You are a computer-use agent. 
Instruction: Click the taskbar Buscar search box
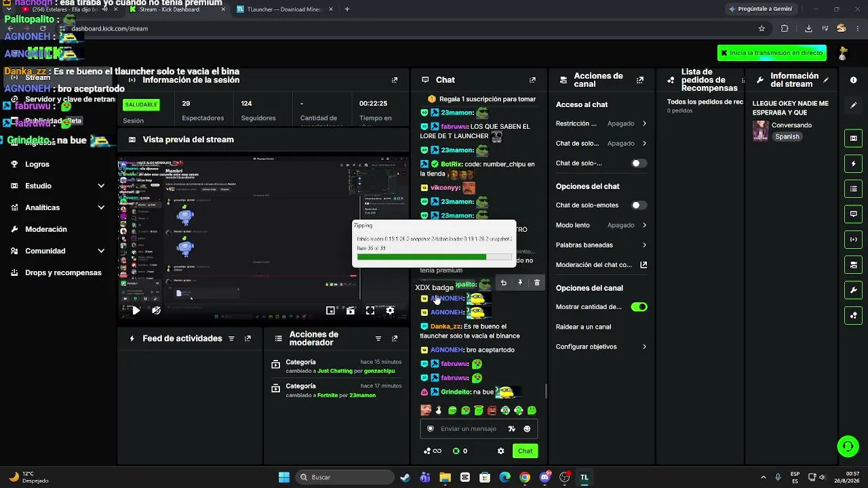[345, 477]
